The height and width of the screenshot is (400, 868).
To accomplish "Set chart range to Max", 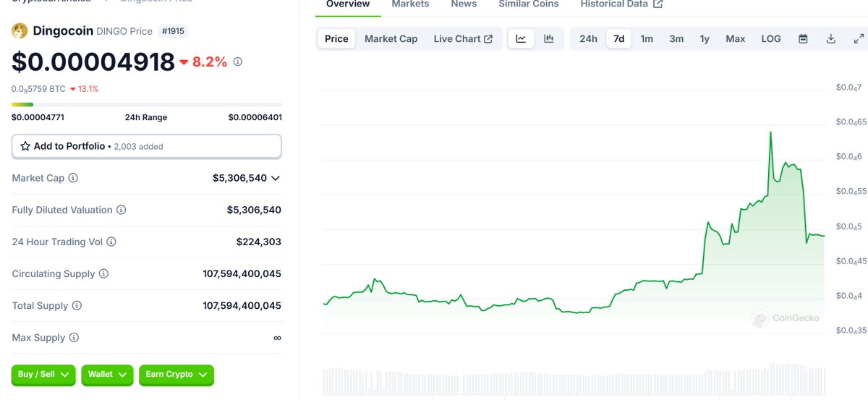I will 736,38.
